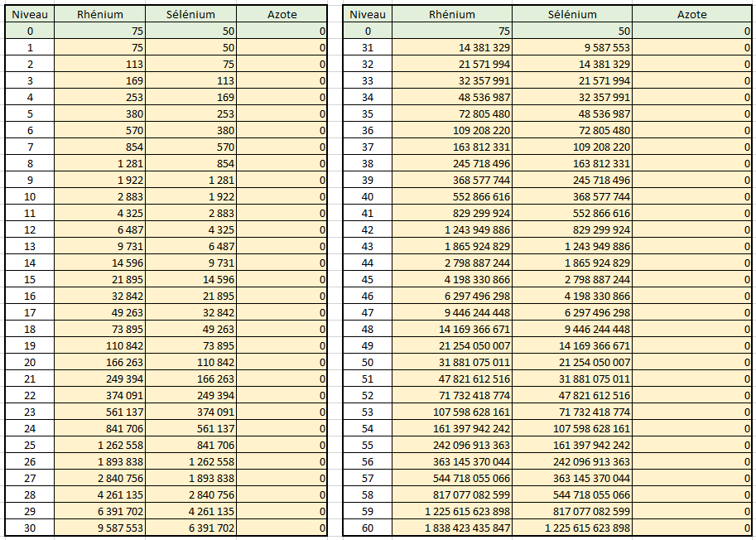Click Niveau cell numbered 52
The height and width of the screenshot is (540, 756).
coord(368,395)
